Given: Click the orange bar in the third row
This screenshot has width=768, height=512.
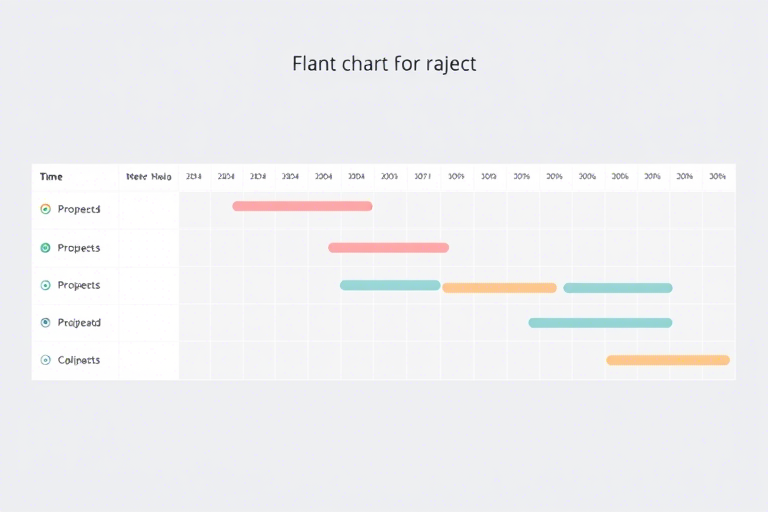Looking at the screenshot, I should (x=500, y=288).
